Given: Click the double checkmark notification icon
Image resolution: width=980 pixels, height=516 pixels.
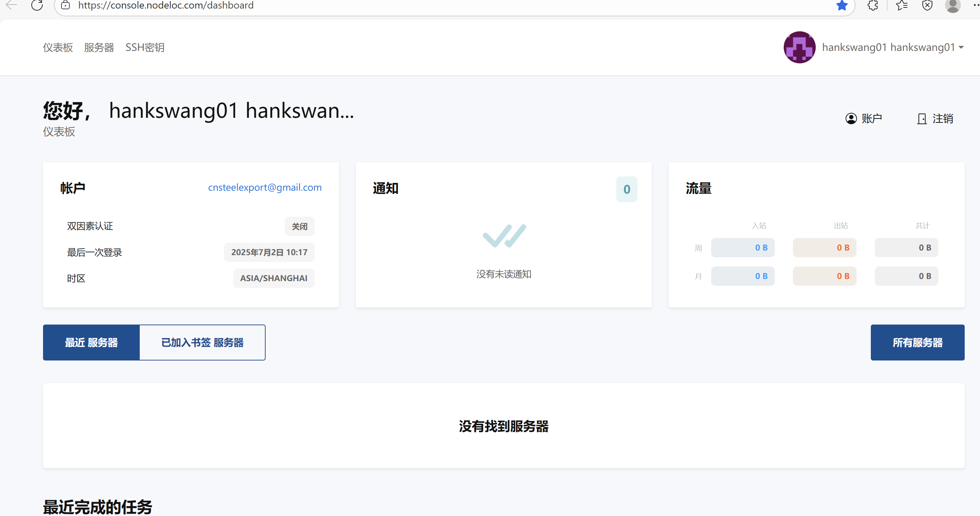Looking at the screenshot, I should click(504, 236).
